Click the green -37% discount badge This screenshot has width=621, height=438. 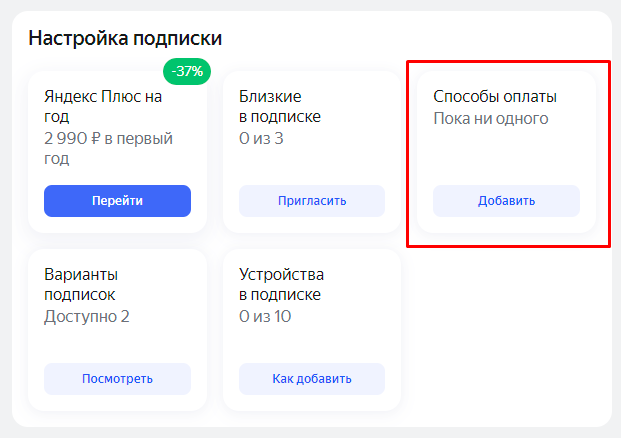pos(186,72)
